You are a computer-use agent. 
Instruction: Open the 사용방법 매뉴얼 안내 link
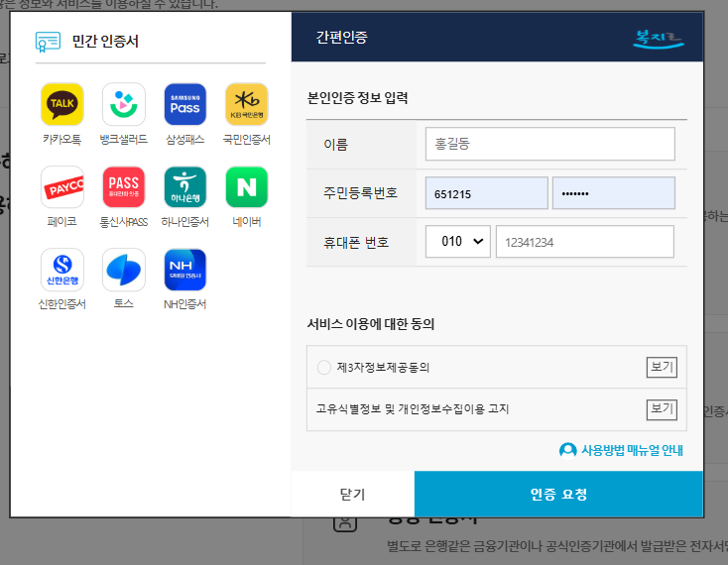[632, 450]
